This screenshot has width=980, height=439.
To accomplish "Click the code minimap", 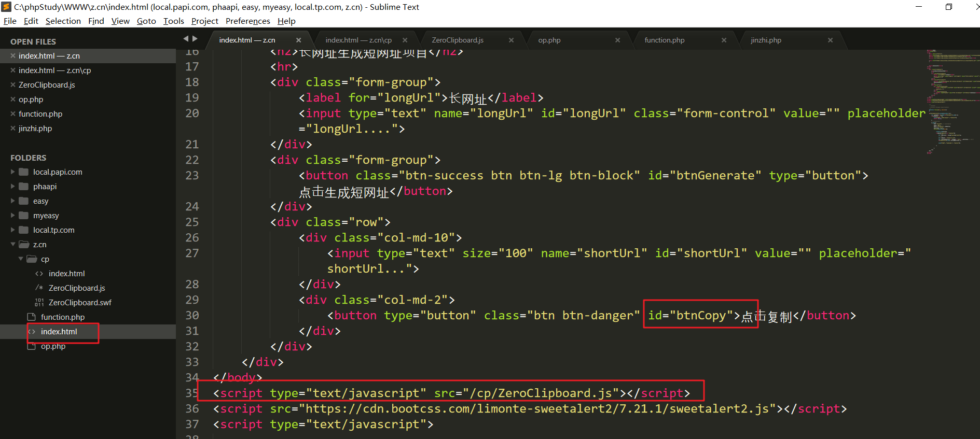I will tap(953, 102).
